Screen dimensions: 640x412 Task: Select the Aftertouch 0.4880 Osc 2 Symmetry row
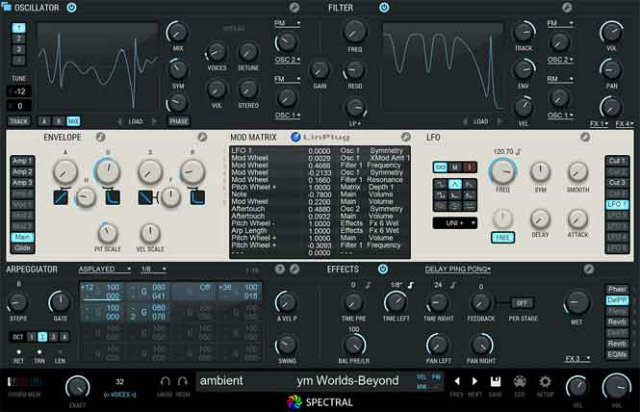click(x=320, y=209)
